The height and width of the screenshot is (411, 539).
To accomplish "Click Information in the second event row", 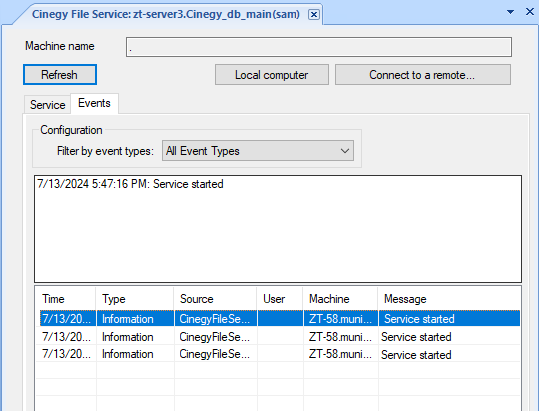I will 128,337.
